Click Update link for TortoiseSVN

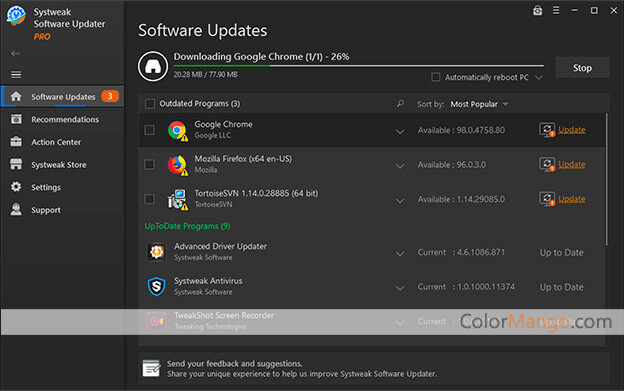pos(571,199)
